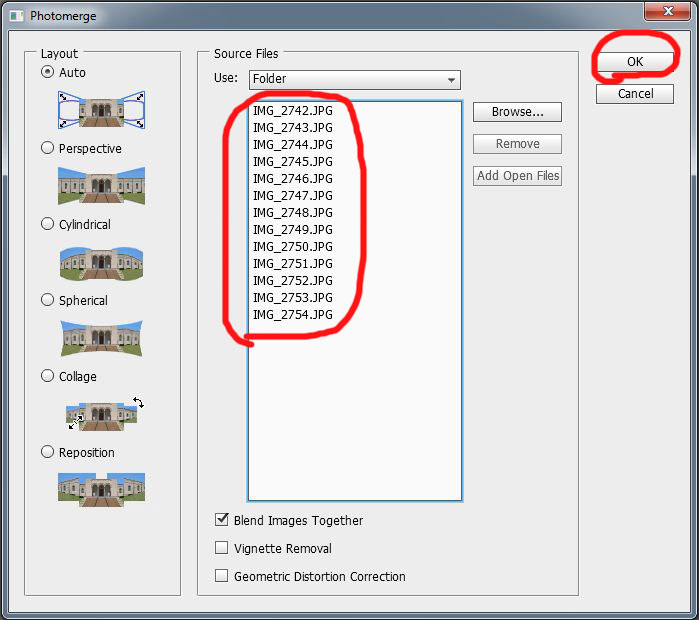Select the Cylindrical layout radio button
699x620 pixels.
coord(47,223)
